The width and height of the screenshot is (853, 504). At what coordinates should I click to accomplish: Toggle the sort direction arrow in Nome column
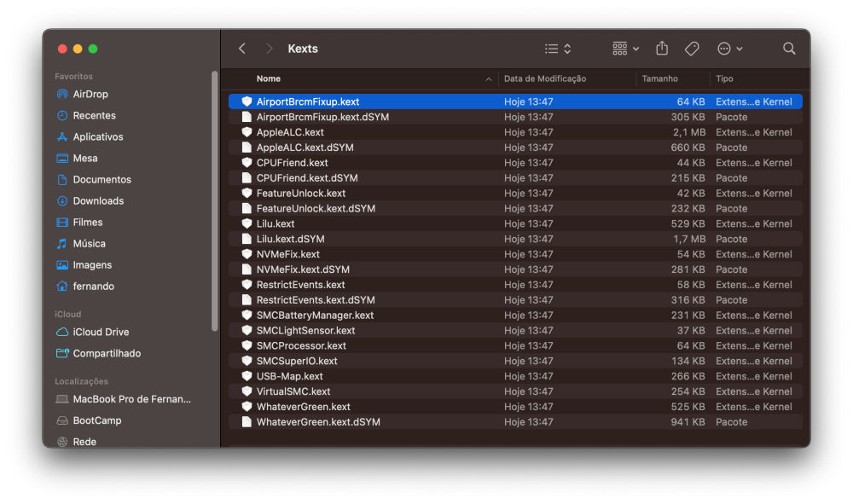tap(489, 79)
